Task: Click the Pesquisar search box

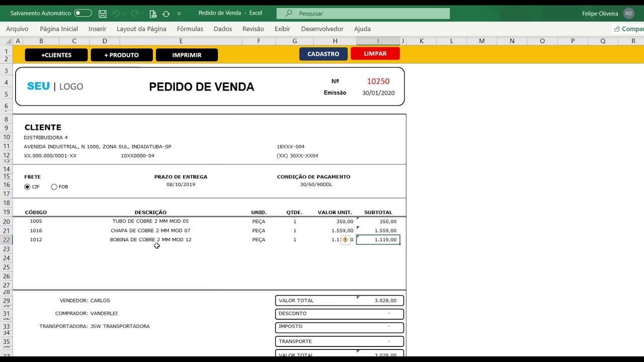Action: click(363, 14)
